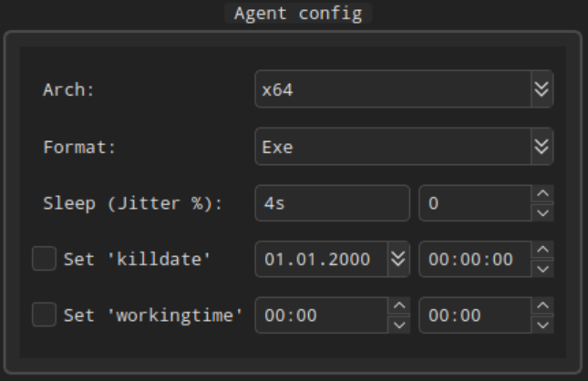Increase workingtime start with up arrow
The width and height of the screenshot is (588, 381).
click(399, 306)
